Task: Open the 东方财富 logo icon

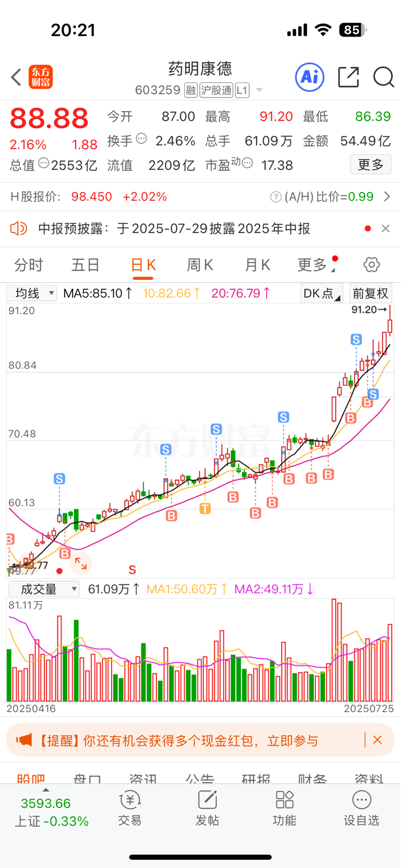Action: tap(41, 77)
